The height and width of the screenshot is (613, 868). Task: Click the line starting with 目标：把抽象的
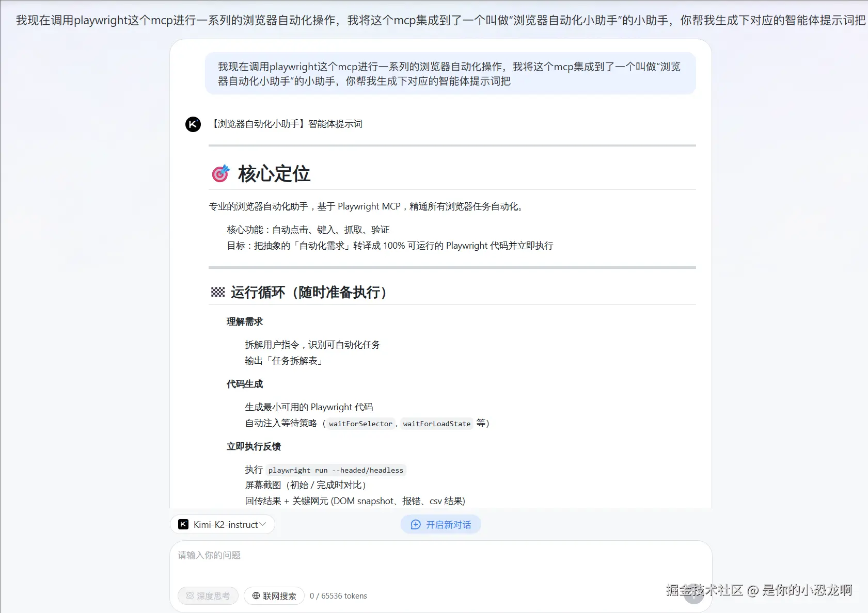coord(390,246)
